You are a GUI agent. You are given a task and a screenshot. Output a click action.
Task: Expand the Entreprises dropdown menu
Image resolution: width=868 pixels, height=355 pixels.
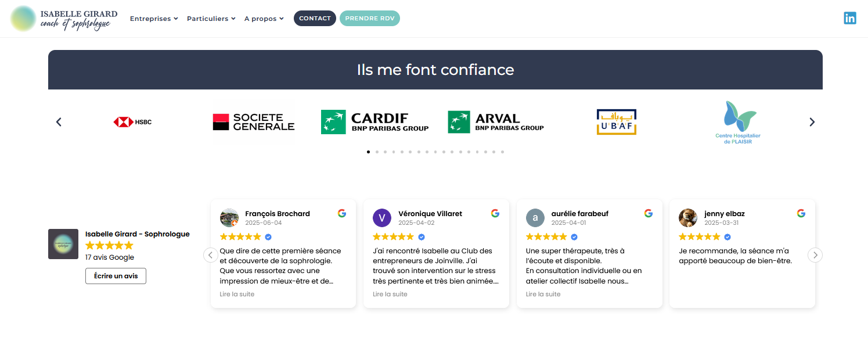click(154, 19)
